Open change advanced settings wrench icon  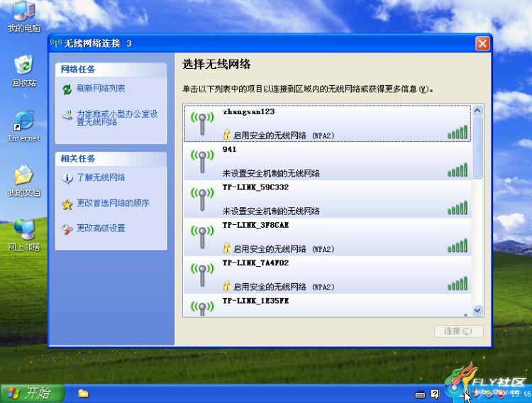pos(67,229)
